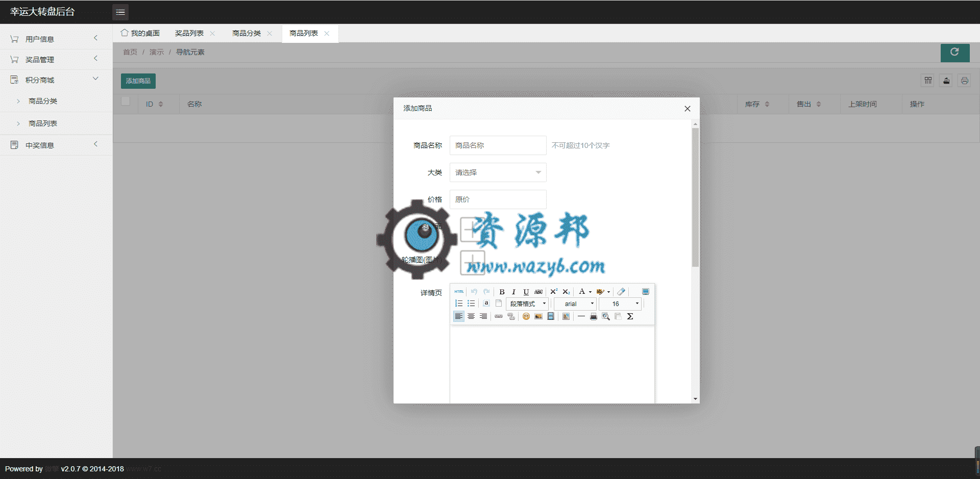This screenshot has width=980, height=479.
Task: Toggle HTML source view in editor
Action: 459,292
